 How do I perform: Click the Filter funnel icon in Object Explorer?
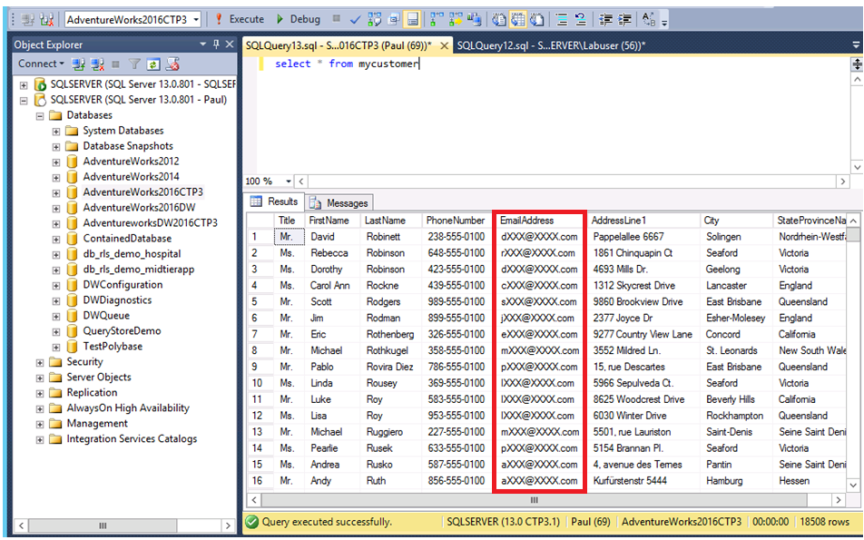pyautogui.click(x=134, y=64)
